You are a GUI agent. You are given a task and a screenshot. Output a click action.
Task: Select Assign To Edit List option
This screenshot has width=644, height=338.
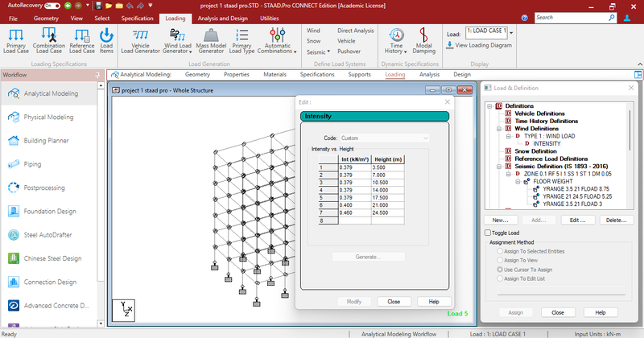pos(500,278)
